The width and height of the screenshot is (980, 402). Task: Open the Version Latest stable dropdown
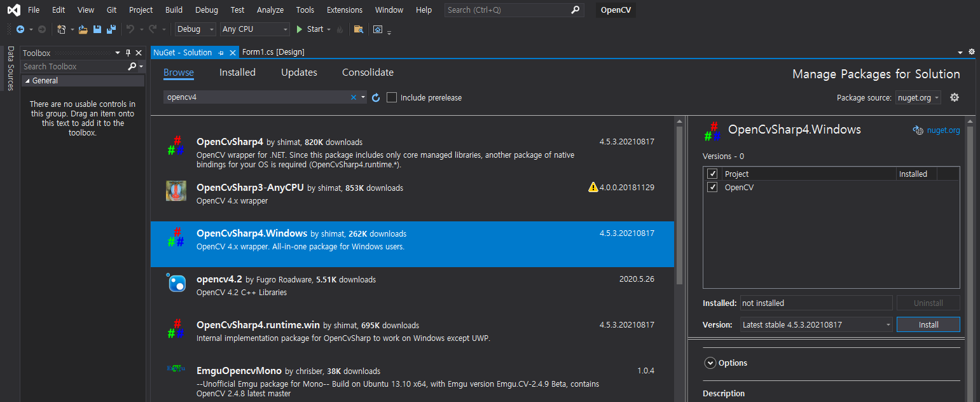coord(817,324)
